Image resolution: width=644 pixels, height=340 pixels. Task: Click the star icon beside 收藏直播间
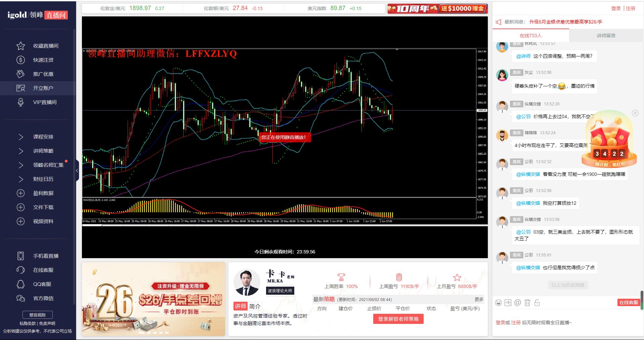[x=20, y=46]
